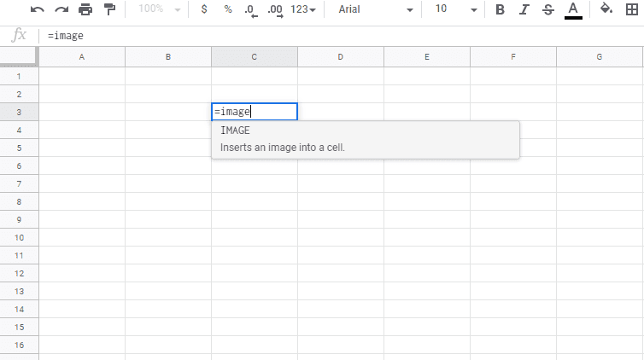
Task: Click the description 'Inserts an image into a cell.'
Action: click(x=282, y=148)
